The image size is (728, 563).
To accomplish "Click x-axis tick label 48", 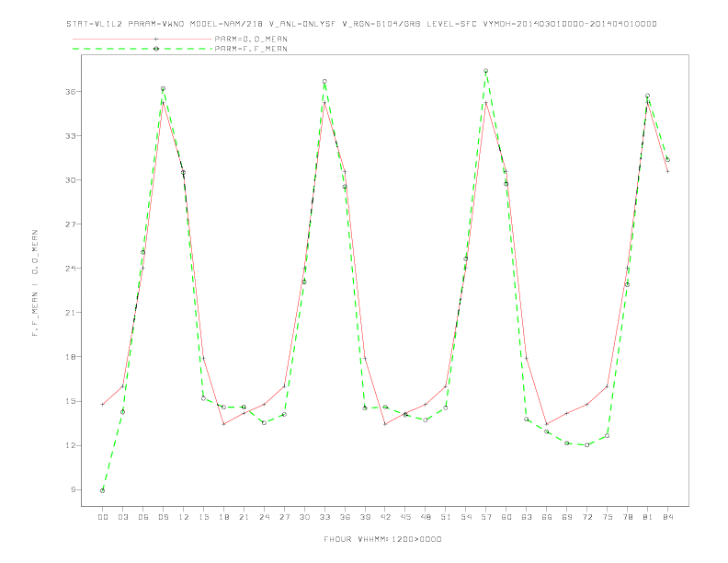I will point(426,517).
